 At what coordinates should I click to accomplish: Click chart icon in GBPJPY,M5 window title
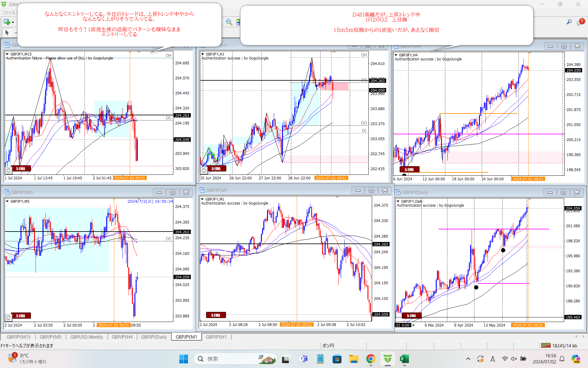(7, 192)
